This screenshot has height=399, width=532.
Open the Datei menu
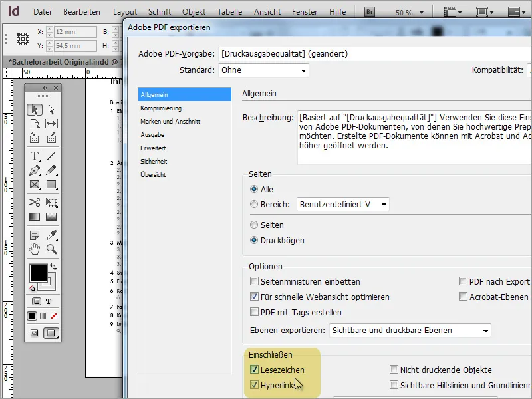click(x=42, y=12)
